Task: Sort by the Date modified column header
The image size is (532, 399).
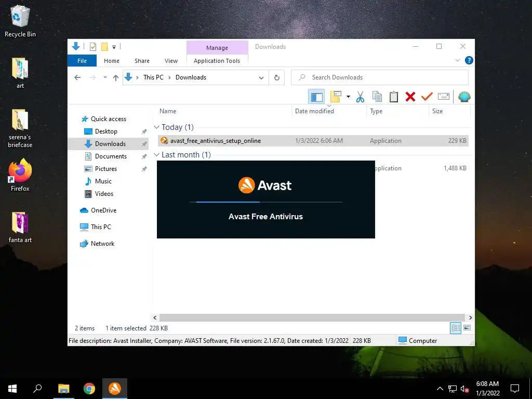Action: pyautogui.click(x=314, y=111)
